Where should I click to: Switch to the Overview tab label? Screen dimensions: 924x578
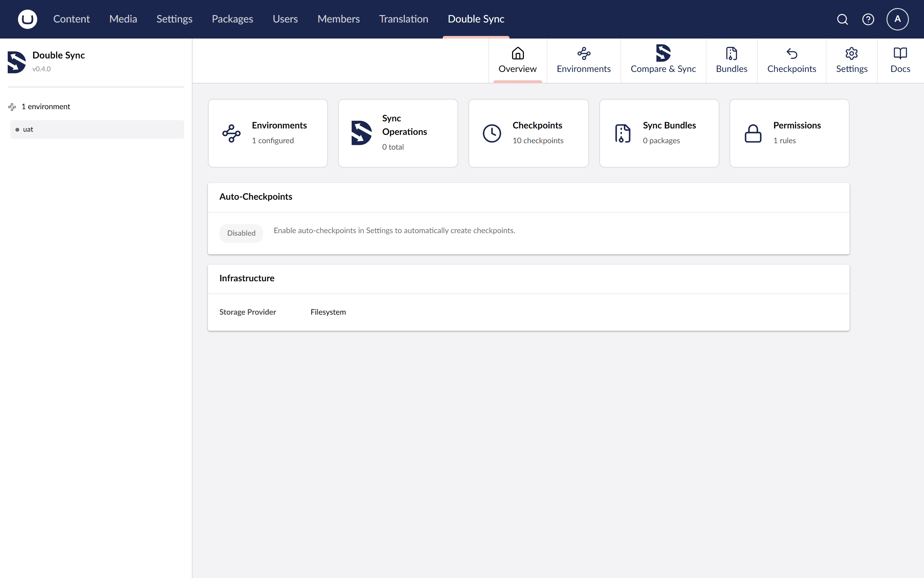click(518, 69)
